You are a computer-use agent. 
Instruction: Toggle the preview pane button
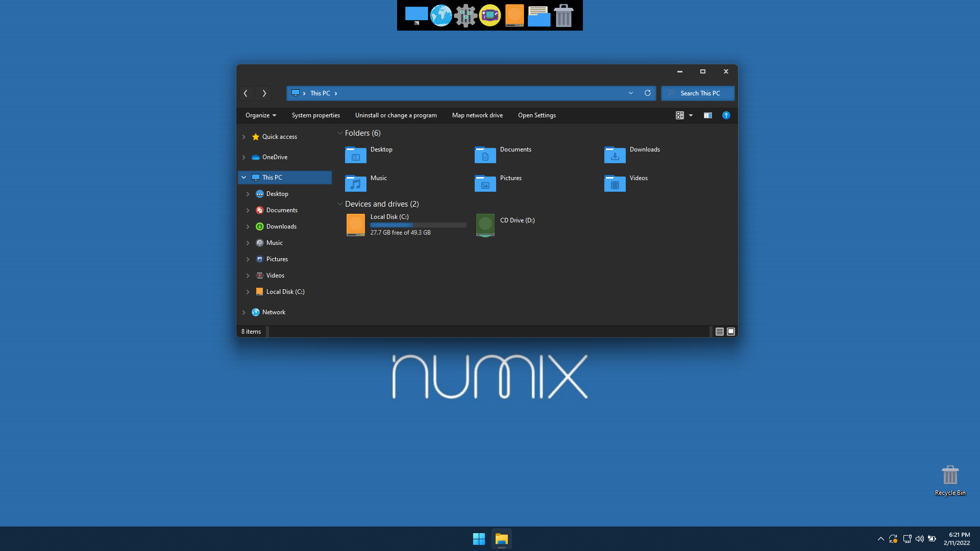coord(707,115)
